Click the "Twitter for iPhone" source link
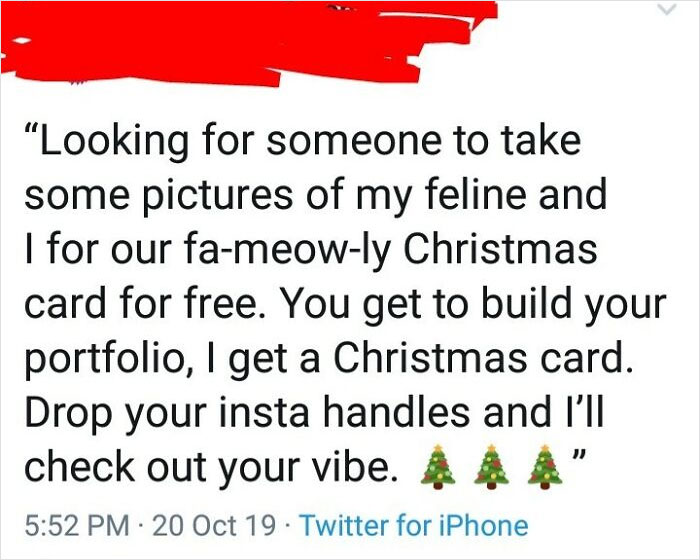Viewport: 700px width, 560px height. (413, 524)
